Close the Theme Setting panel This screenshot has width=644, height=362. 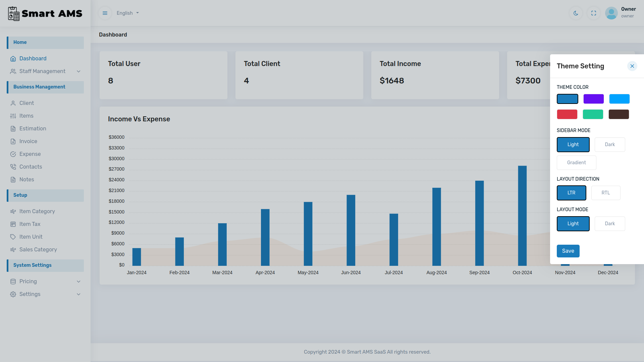pyautogui.click(x=632, y=66)
